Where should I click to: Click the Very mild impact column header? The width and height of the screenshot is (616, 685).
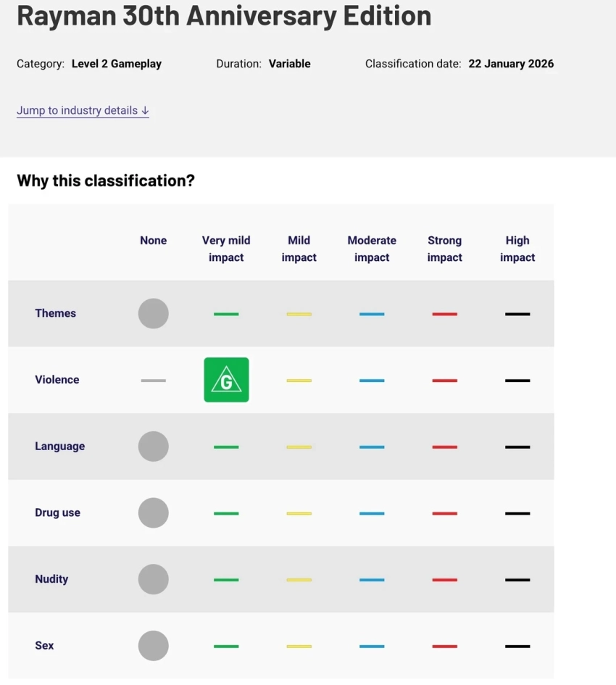click(x=226, y=249)
